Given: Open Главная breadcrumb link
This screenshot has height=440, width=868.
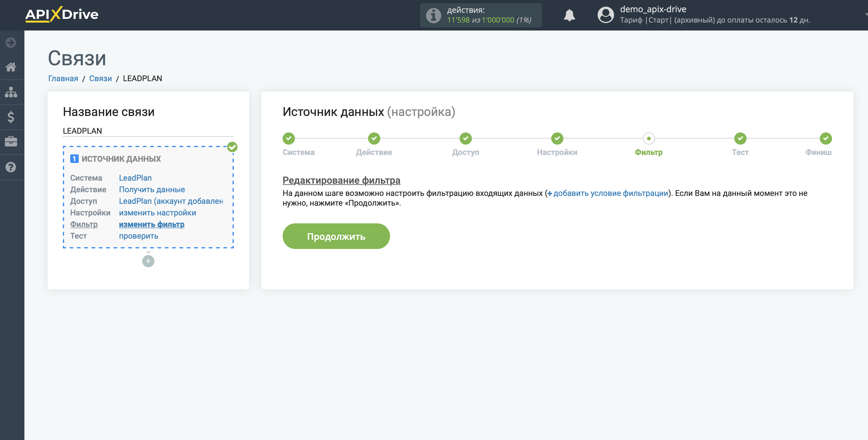Looking at the screenshot, I should 63,78.
